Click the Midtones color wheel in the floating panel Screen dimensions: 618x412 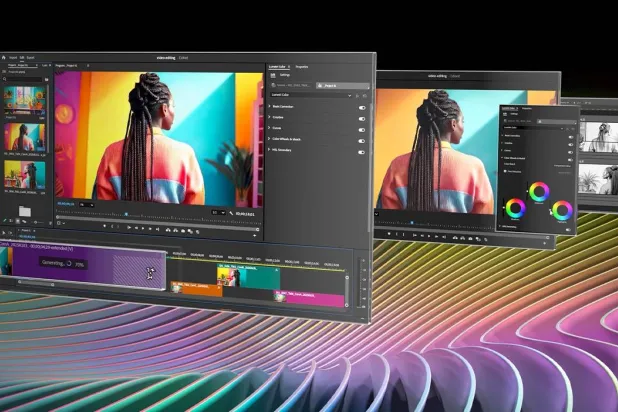point(539,192)
